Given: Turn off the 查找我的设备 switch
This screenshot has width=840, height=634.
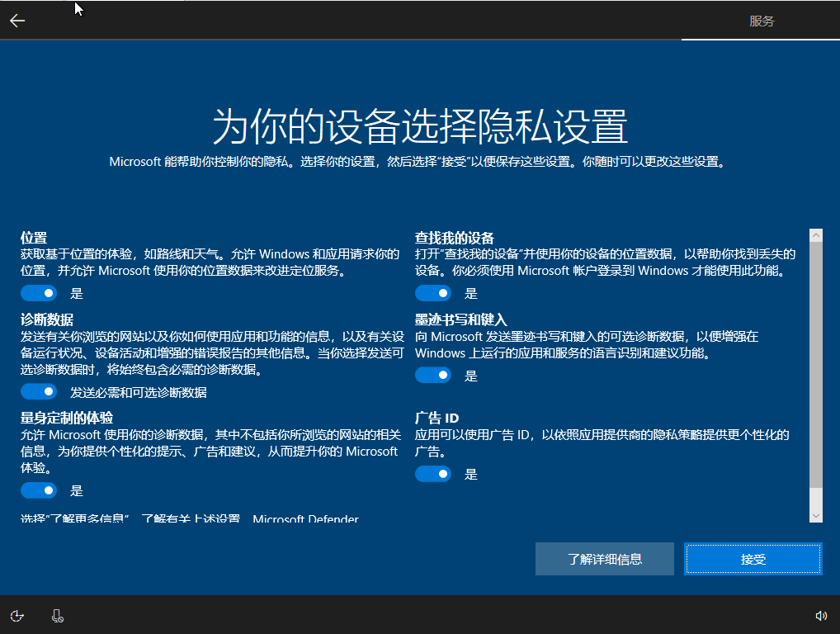Looking at the screenshot, I should point(433,293).
